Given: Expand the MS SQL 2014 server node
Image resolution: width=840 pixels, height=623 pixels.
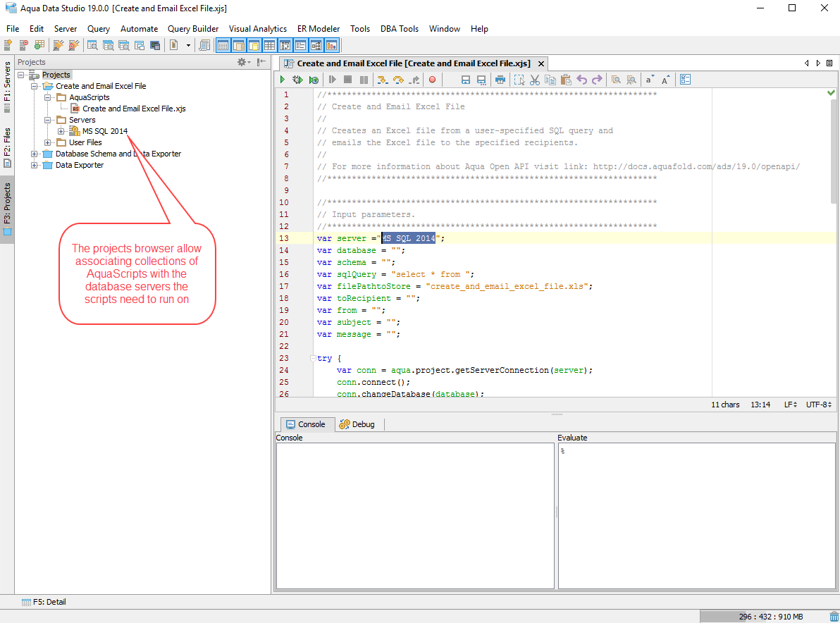Looking at the screenshot, I should [x=61, y=131].
